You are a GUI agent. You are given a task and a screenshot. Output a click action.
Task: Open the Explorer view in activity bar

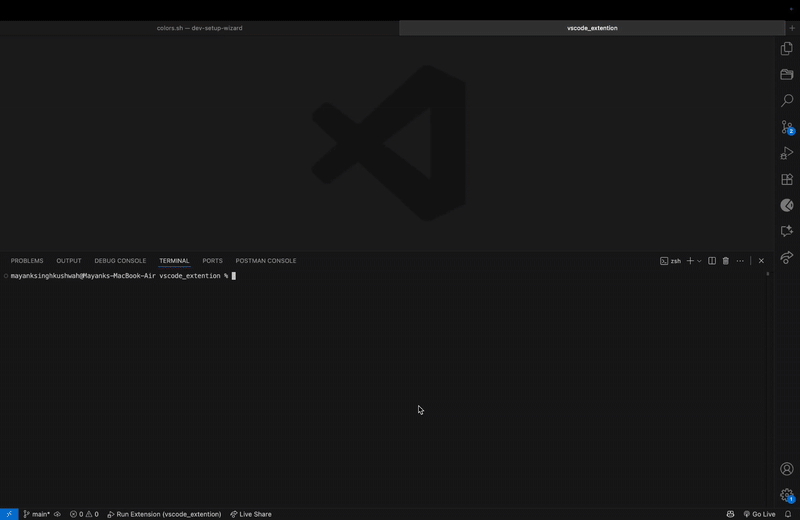click(x=787, y=48)
